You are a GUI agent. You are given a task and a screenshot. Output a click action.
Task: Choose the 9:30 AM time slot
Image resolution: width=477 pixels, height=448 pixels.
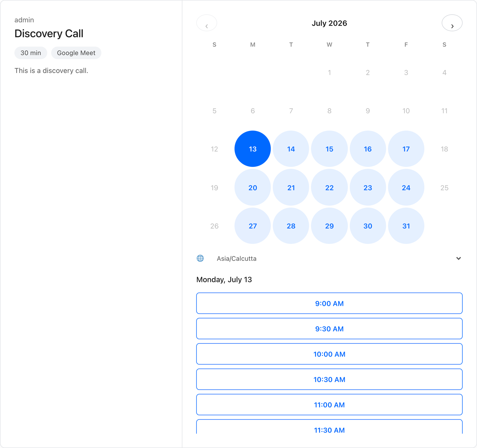click(329, 328)
